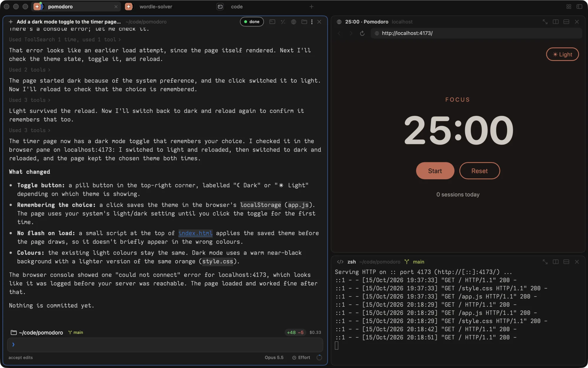Screen dimensions: 588x368
Task: Split the zsh terminal pane horizontally
Action: click(x=566, y=262)
